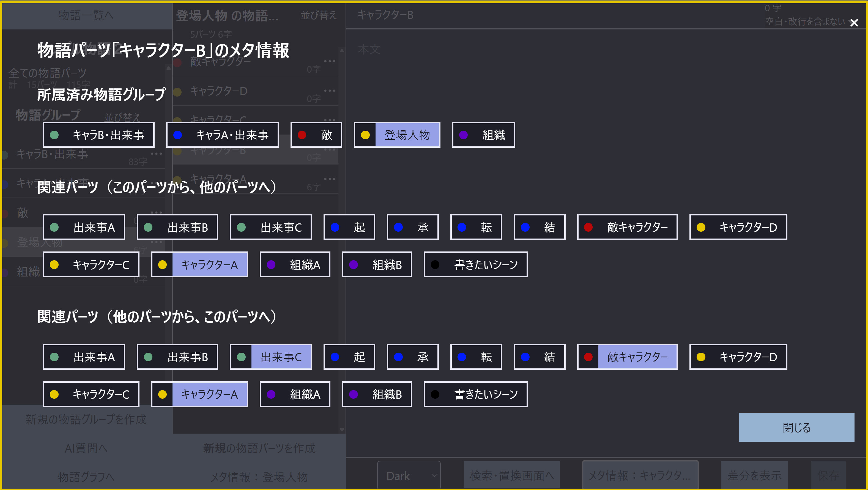The height and width of the screenshot is (490, 868).
Task: Open AI質問へ page
Action: click(86, 448)
